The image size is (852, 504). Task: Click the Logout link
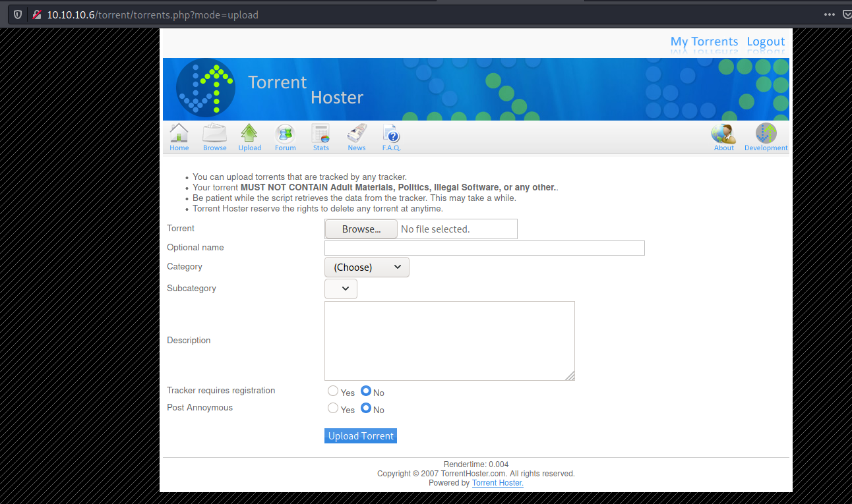coord(766,42)
